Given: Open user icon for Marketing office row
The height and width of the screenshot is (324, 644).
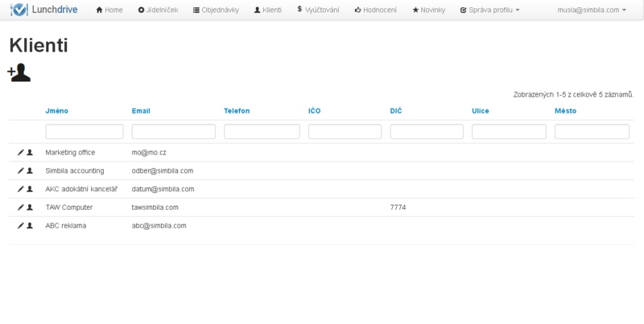Looking at the screenshot, I should click(30, 152).
